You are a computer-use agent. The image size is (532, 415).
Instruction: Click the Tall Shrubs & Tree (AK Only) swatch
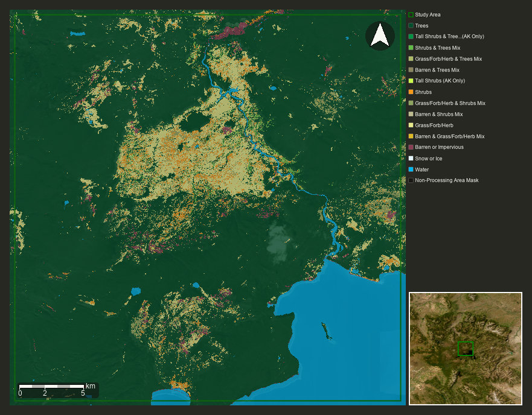(x=411, y=36)
